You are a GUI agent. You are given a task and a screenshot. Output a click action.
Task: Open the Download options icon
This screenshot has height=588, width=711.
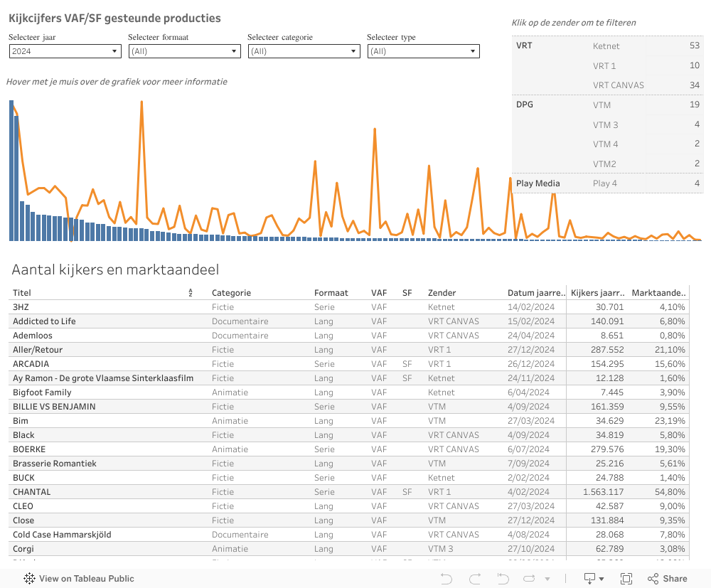pyautogui.click(x=589, y=579)
